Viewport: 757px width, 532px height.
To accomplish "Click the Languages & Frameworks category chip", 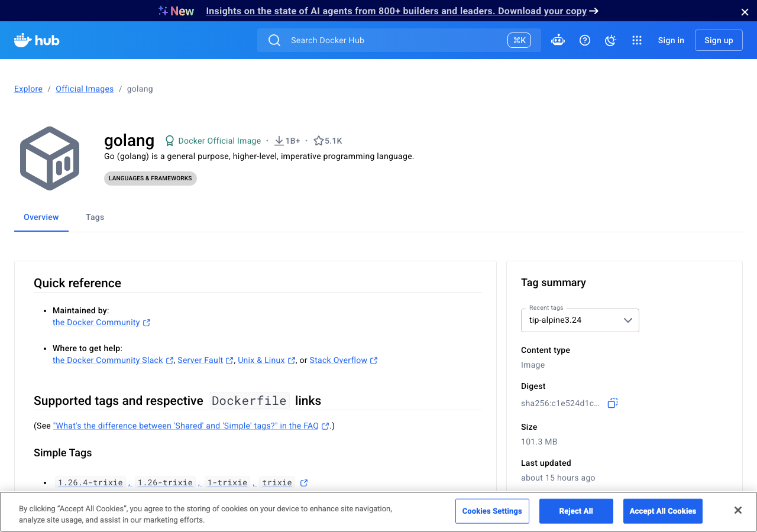I will 150,178.
